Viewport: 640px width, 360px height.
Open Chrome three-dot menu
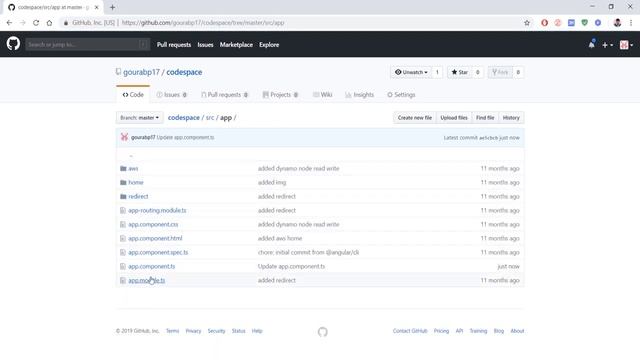[x=631, y=23]
